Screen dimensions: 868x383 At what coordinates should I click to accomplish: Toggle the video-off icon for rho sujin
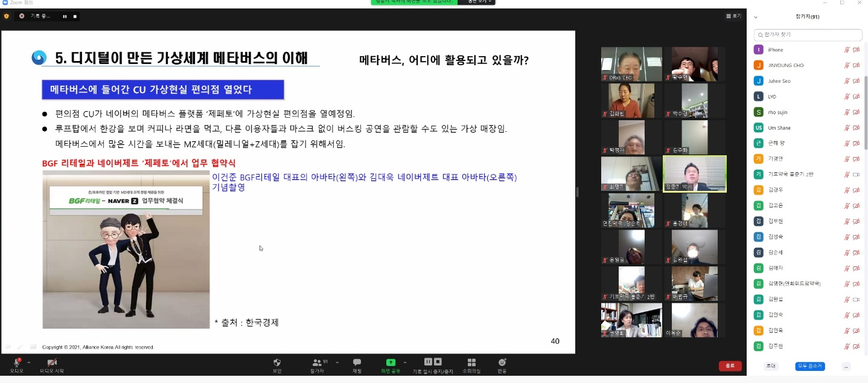tap(856, 112)
